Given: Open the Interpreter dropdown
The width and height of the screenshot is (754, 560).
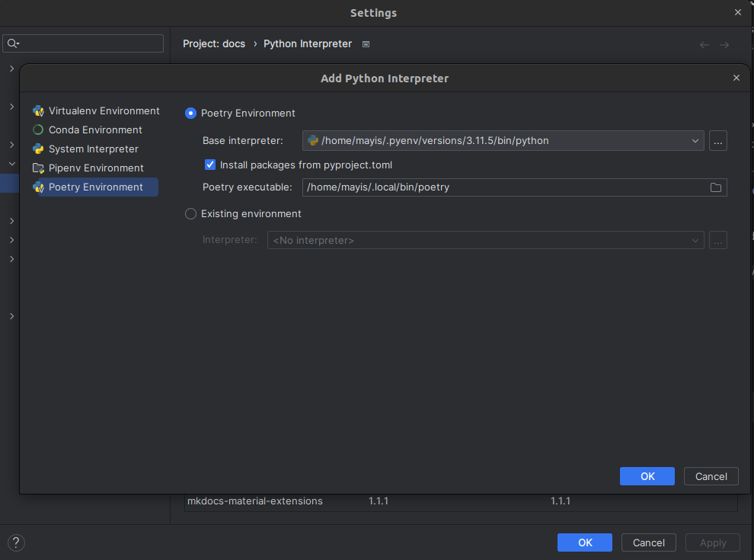Looking at the screenshot, I should (695, 240).
